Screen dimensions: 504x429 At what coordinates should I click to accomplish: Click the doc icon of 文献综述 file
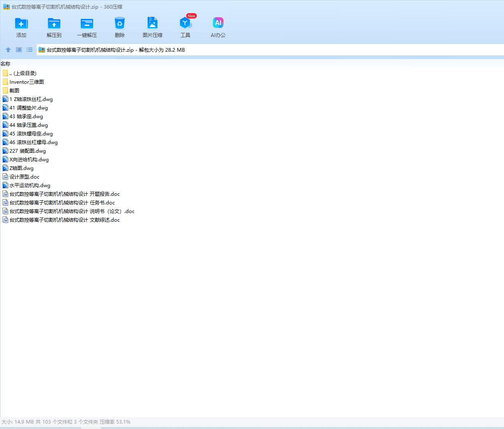pos(5,220)
